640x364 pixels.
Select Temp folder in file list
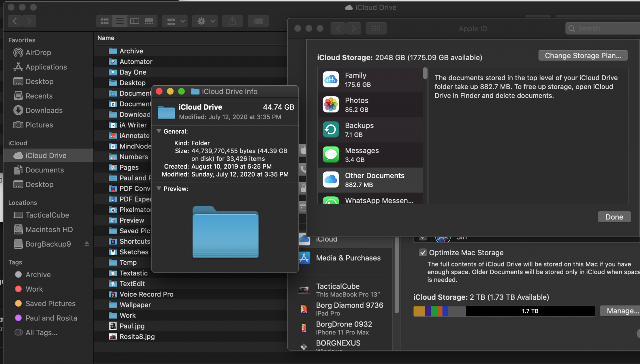pyautogui.click(x=123, y=262)
